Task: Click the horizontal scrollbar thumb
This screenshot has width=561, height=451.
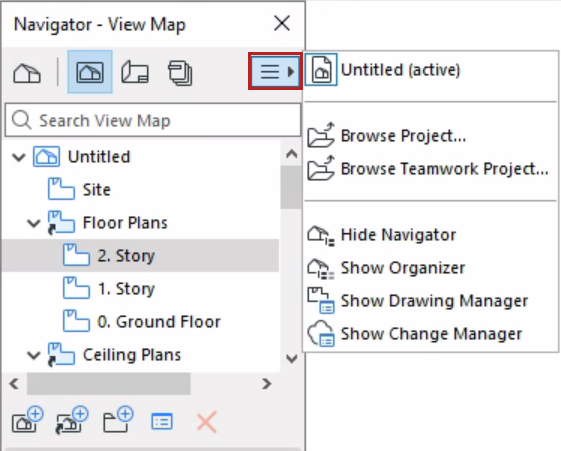Action: click(109, 384)
